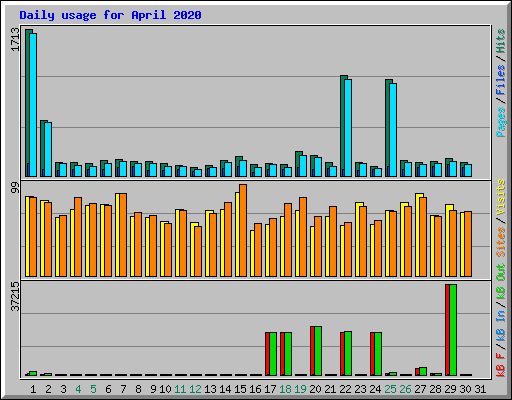Click the cyan files bar on day 25
The height and width of the screenshot is (400, 512).
click(x=393, y=130)
